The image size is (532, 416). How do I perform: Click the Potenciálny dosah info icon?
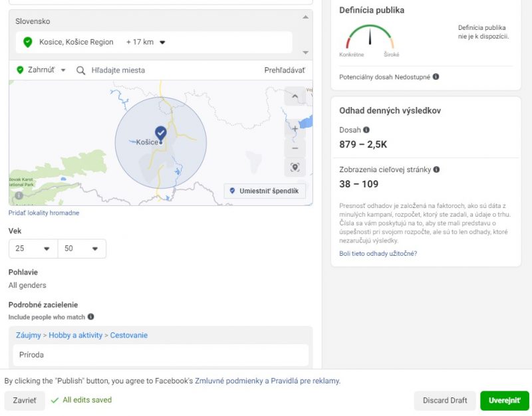tap(436, 76)
